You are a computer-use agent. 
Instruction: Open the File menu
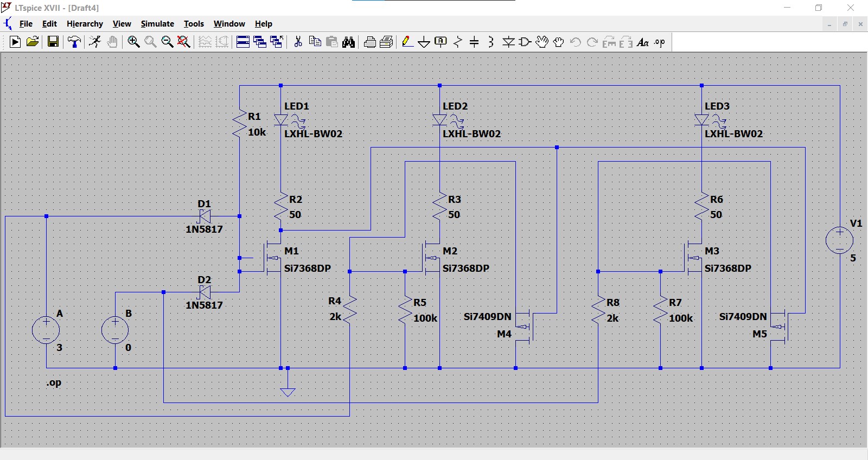(x=26, y=24)
